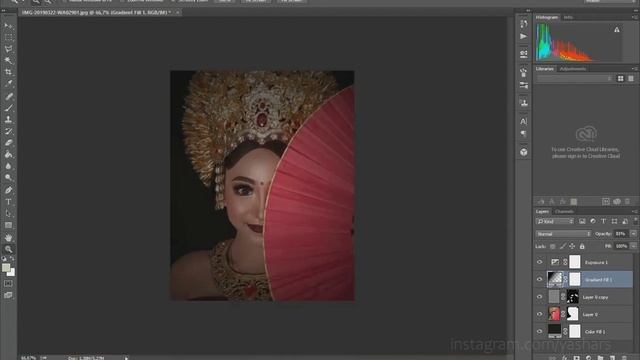640x360 pixels.
Task: Switch to the Channels tab
Action: click(x=564, y=211)
